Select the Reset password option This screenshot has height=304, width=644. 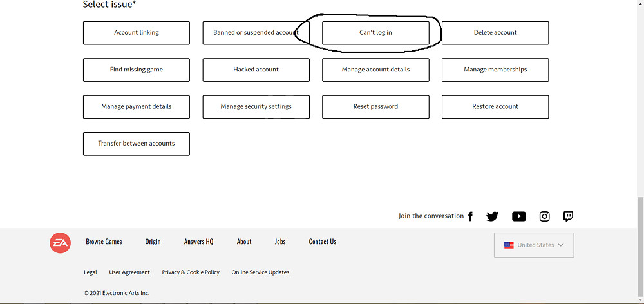click(375, 107)
